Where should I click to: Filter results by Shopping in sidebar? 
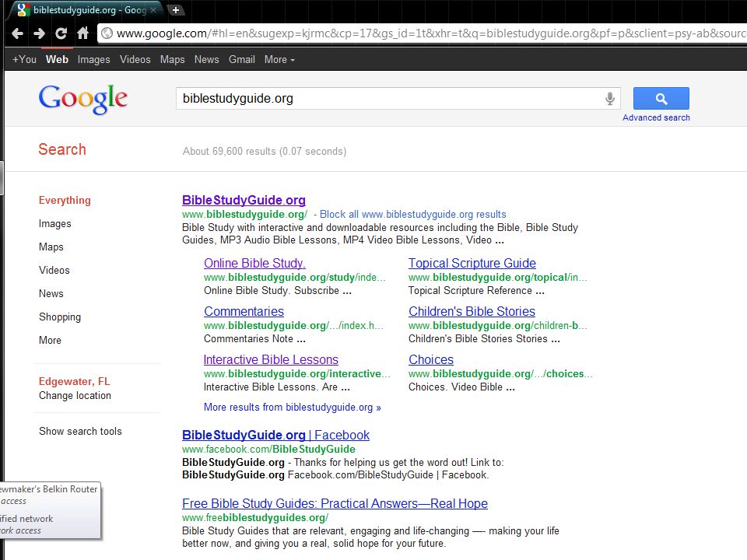click(x=60, y=317)
